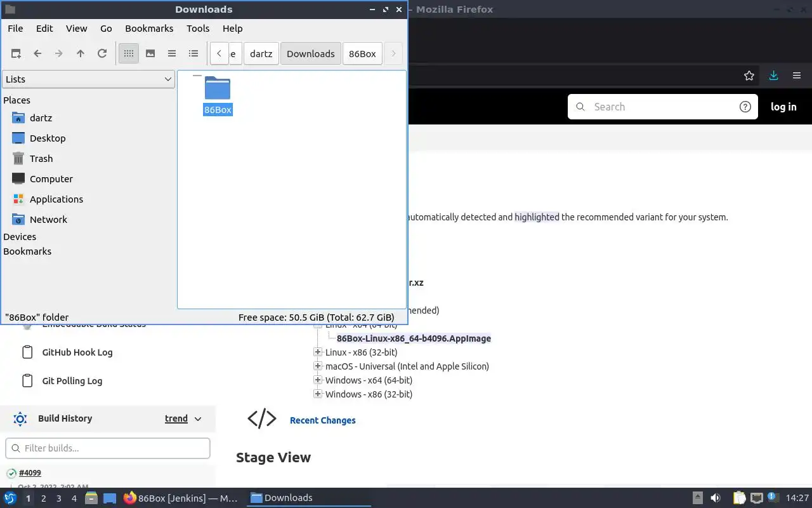Go forward in the file manager
The width and height of the screenshot is (812, 508).
[x=59, y=53]
